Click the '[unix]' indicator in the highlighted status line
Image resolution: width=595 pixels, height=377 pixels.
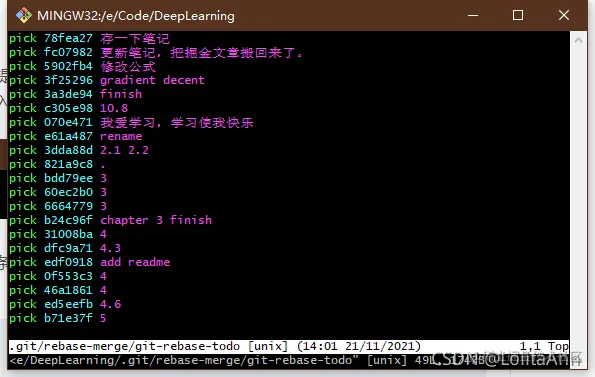click(268, 347)
